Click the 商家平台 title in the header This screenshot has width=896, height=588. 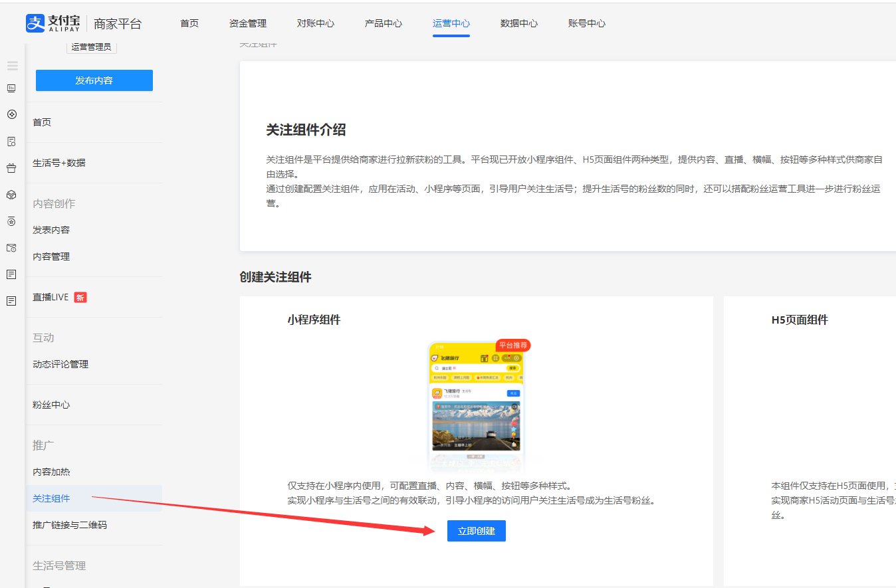tap(118, 24)
